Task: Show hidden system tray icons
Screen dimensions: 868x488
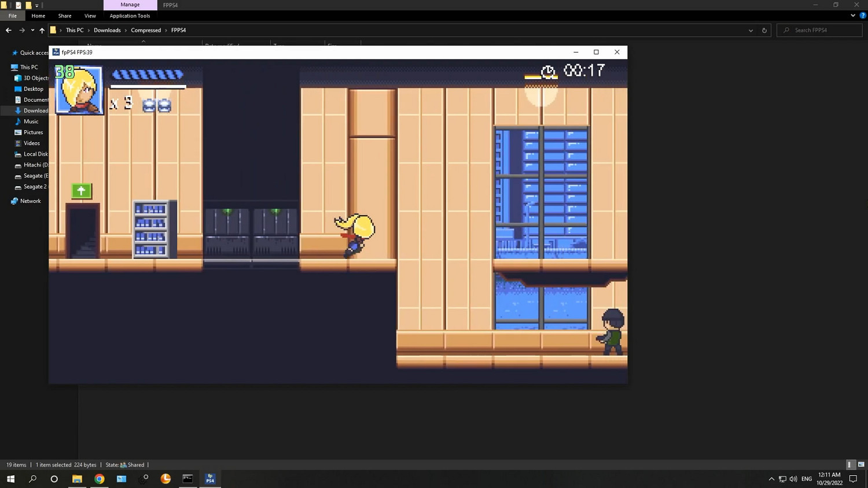Action: coord(771,479)
